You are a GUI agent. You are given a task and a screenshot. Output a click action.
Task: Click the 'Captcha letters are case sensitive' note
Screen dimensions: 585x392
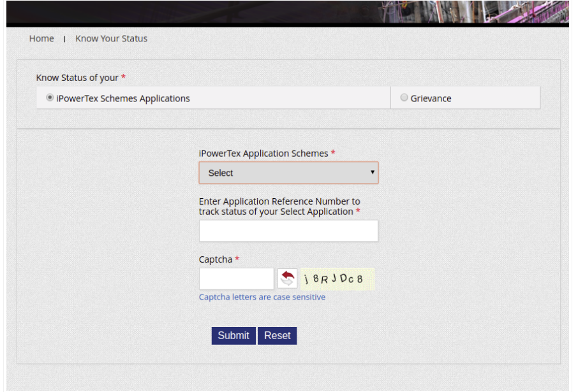pos(262,298)
